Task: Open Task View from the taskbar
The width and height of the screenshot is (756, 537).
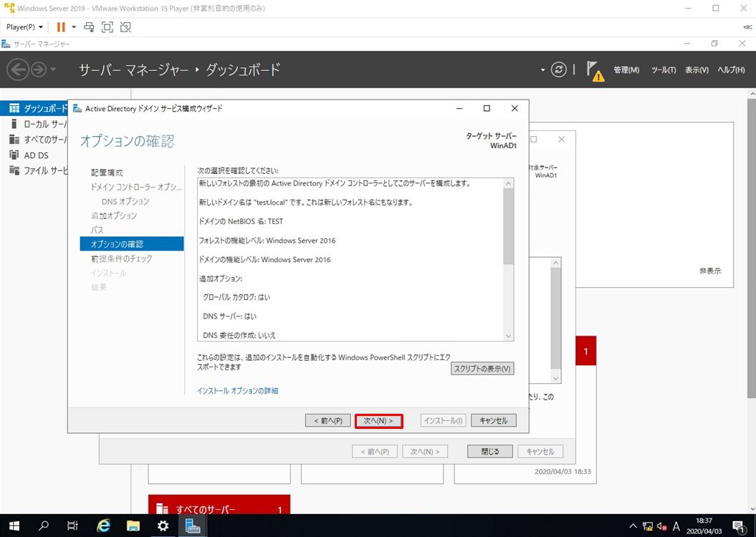Action: 72,526
